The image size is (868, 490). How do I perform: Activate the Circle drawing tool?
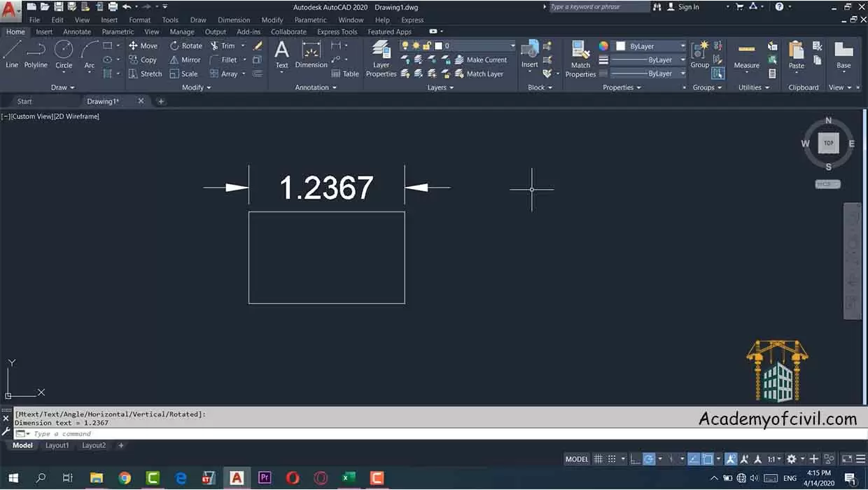pyautogui.click(x=64, y=55)
